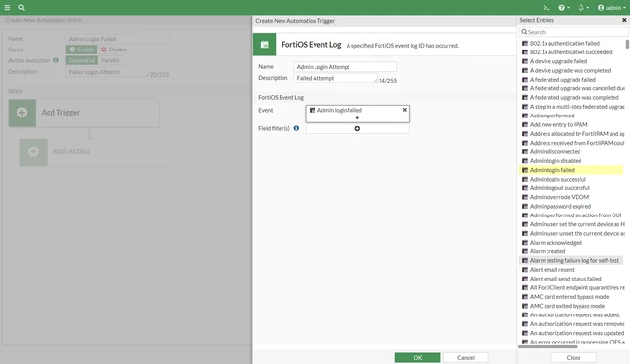Click log icon beside 'Alarm created'
Screen dimensions: 630x364
point(525,251)
